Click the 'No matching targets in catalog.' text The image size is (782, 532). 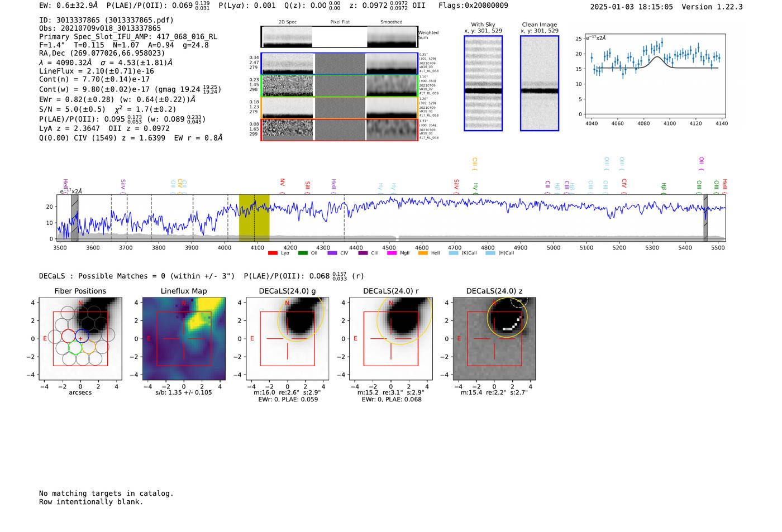tap(106, 493)
